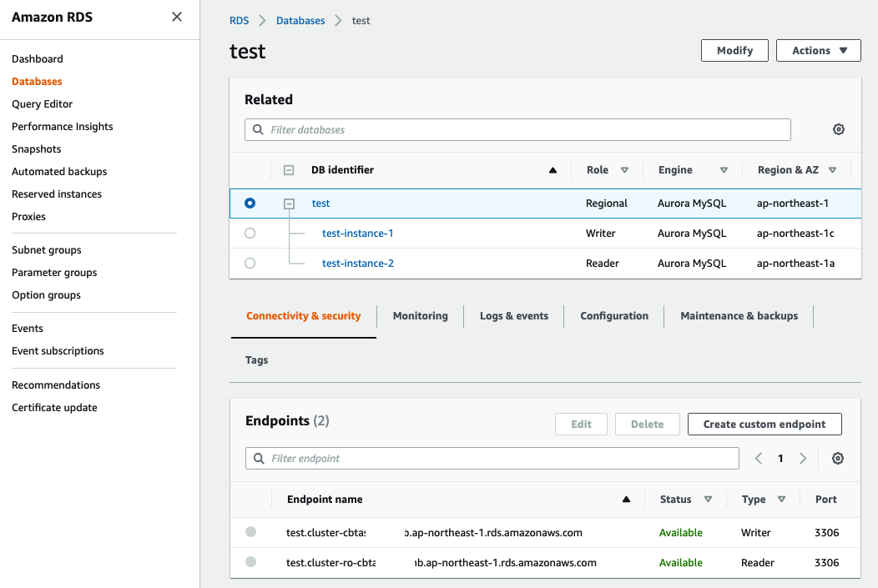Viewport: 878px width, 588px height.
Task: Open the Configuration tab
Action: [614, 316]
